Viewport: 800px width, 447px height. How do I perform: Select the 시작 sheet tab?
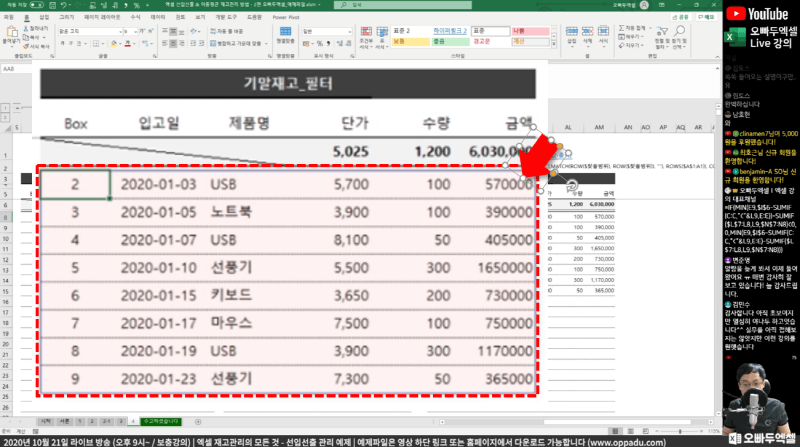[45, 421]
